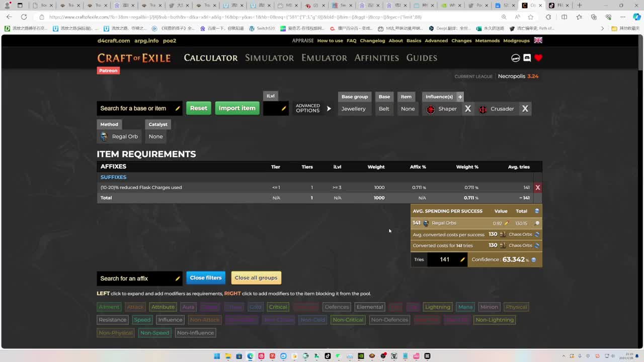Remove the Shaper influence with its X
The width and height of the screenshot is (644, 362).
point(467,109)
